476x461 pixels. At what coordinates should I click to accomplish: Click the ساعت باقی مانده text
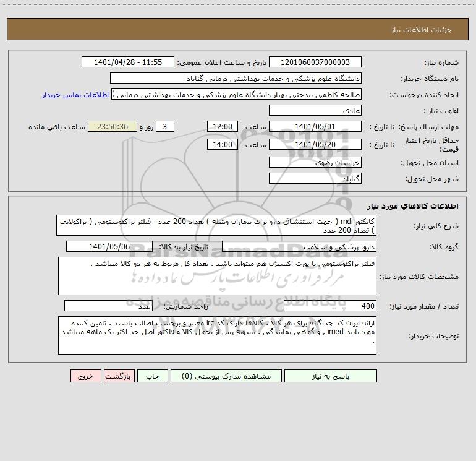click(x=57, y=127)
